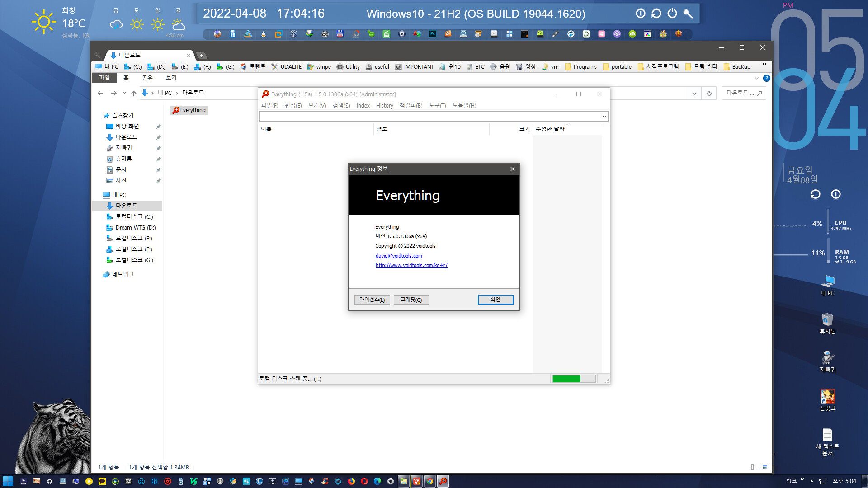Open recent locations dropdown in Explorer

coord(124,93)
